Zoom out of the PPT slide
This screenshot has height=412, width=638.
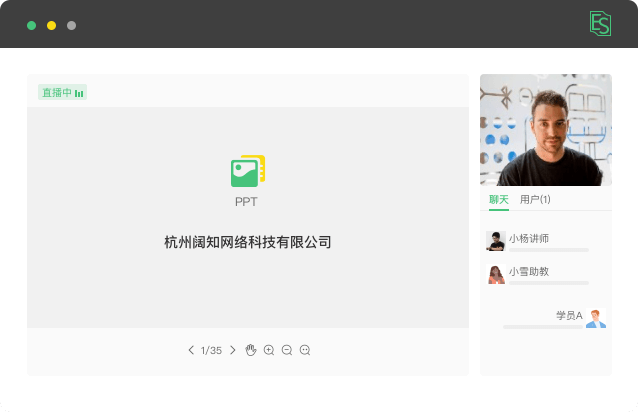[x=287, y=350]
